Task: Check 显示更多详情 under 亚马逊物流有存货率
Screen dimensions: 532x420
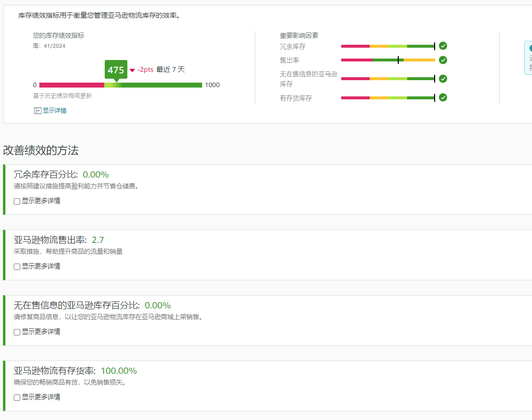Action: pos(17,397)
